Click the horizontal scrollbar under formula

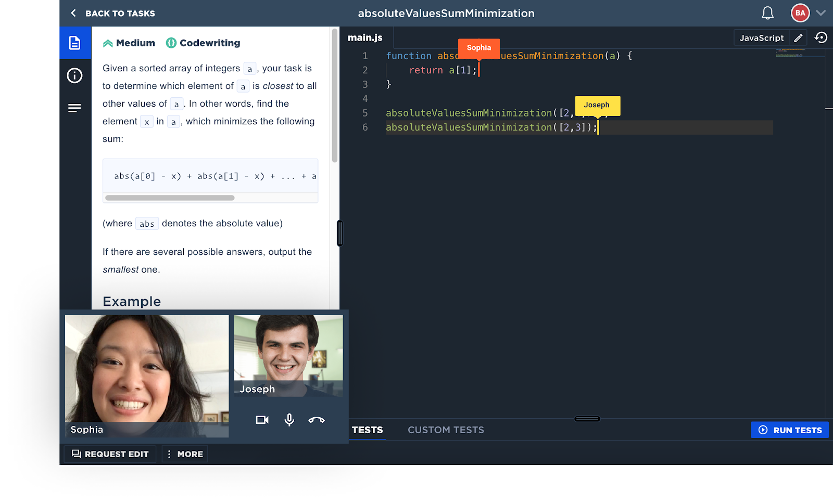pos(170,198)
